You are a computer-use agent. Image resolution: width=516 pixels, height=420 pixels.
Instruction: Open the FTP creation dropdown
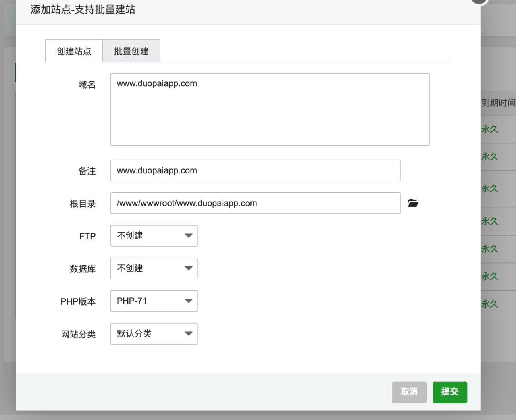pos(153,236)
